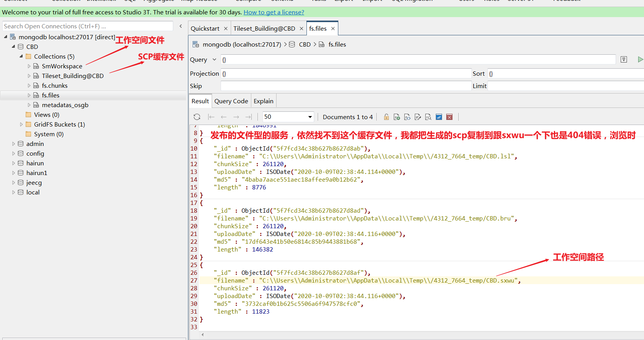Select the jeecg database icon in tree
644x340 pixels.
pos(21,182)
